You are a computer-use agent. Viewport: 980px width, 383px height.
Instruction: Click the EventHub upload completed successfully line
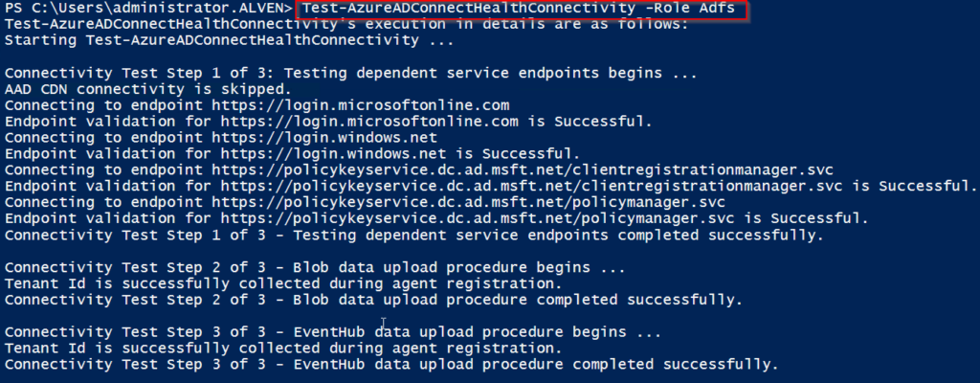pyautogui.click(x=391, y=365)
